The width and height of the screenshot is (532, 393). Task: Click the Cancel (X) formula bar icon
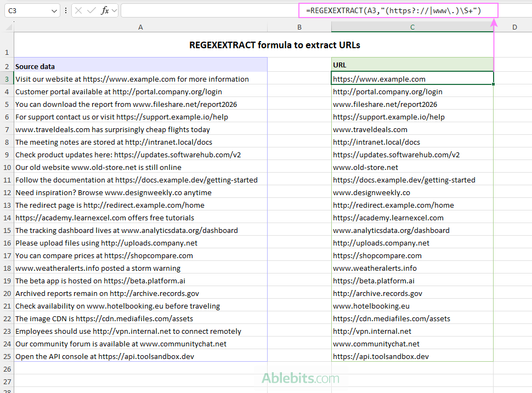(78, 11)
